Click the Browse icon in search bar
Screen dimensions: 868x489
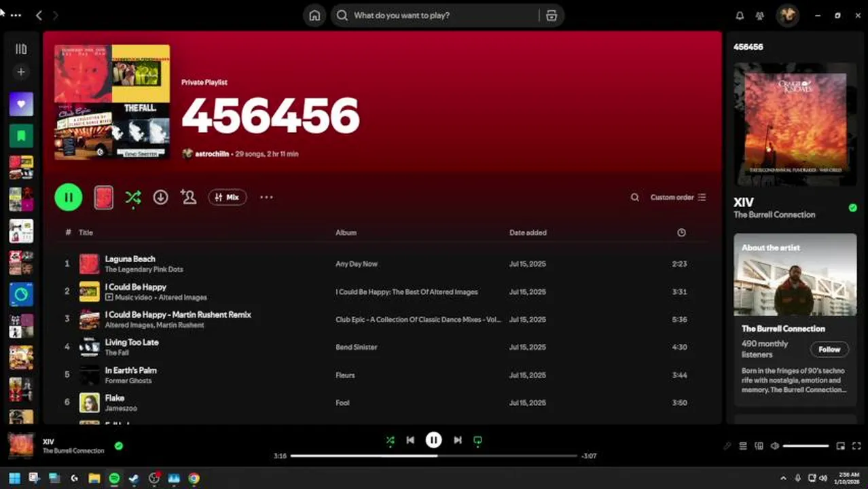point(551,16)
